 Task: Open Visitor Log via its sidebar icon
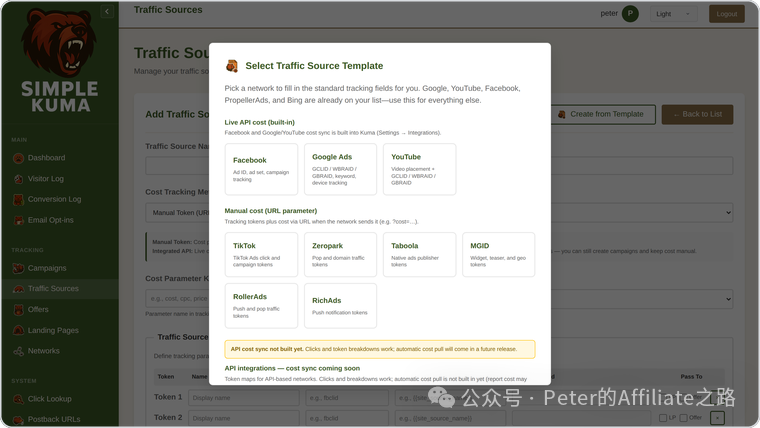pos(18,179)
